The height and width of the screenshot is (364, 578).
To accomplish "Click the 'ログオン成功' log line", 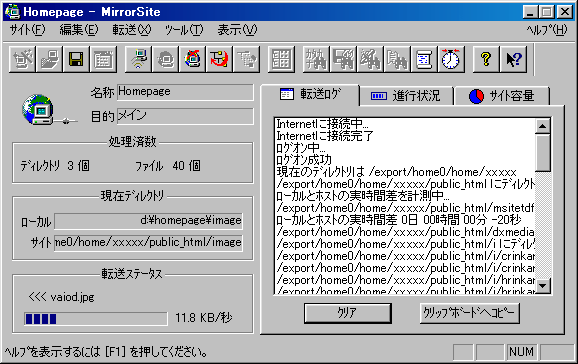I will tap(304, 160).
